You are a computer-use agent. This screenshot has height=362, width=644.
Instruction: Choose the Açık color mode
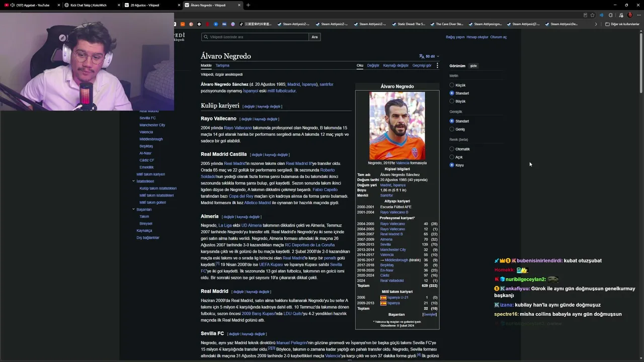click(x=452, y=157)
